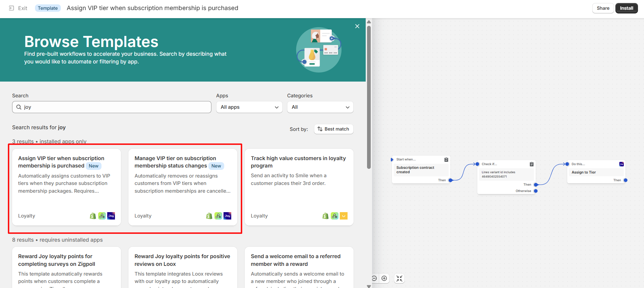Open the Best match sort menu
644x288 pixels.
[333, 129]
